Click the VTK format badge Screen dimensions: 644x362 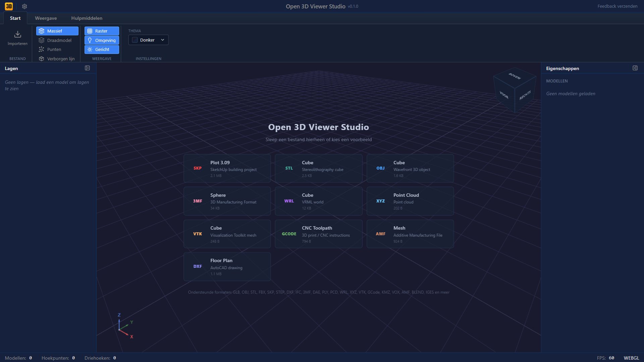click(198, 234)
